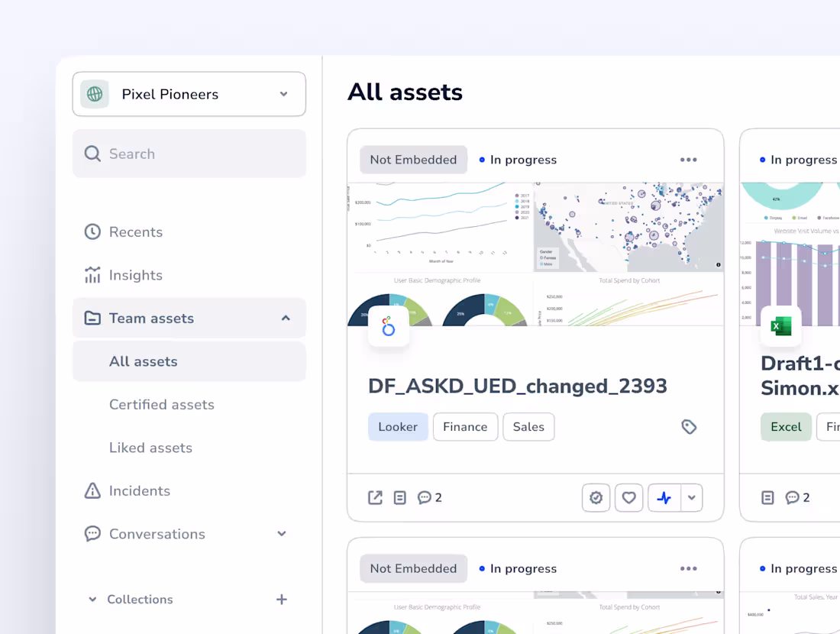Open the search field magnifier icon
Viewport: 840px width, 634px height.
pos(92,154)
